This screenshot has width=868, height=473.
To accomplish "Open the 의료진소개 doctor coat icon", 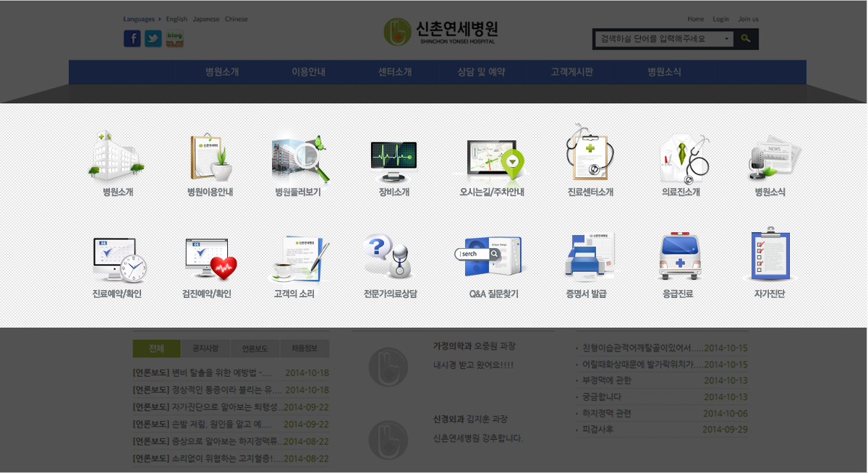I will coord(683,158).
